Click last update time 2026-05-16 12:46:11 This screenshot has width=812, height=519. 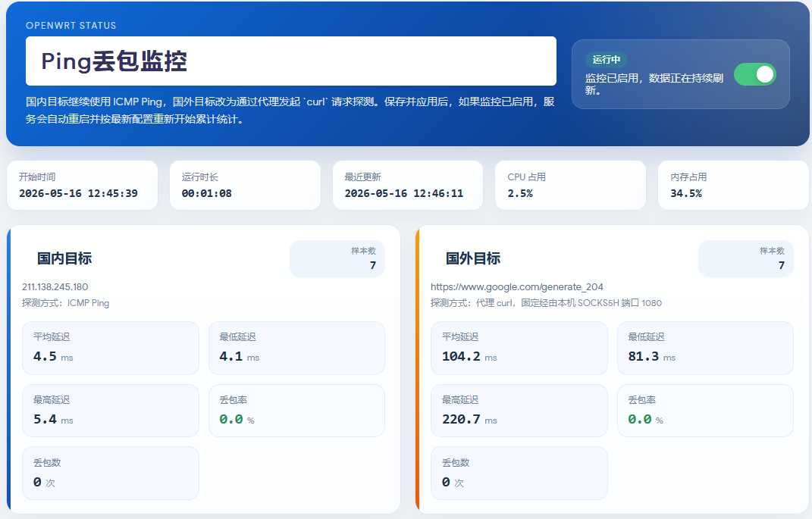pyautogui.click(x=404, y=193)
